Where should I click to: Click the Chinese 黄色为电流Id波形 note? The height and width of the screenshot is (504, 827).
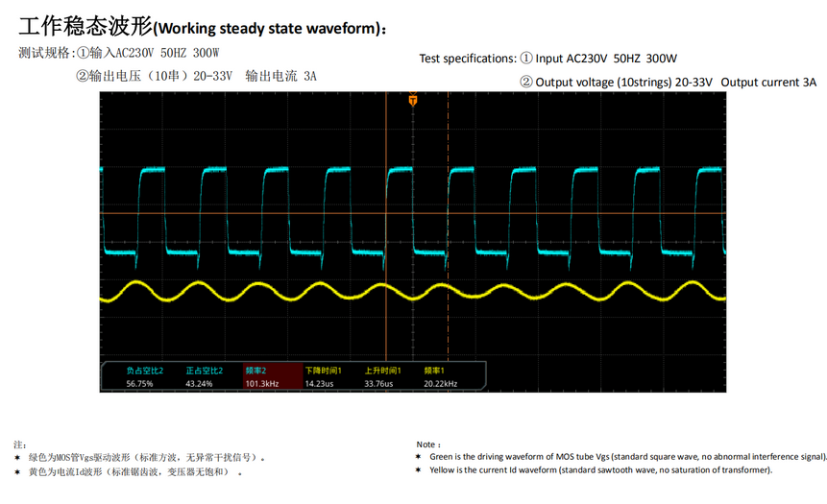coord(131,472)
